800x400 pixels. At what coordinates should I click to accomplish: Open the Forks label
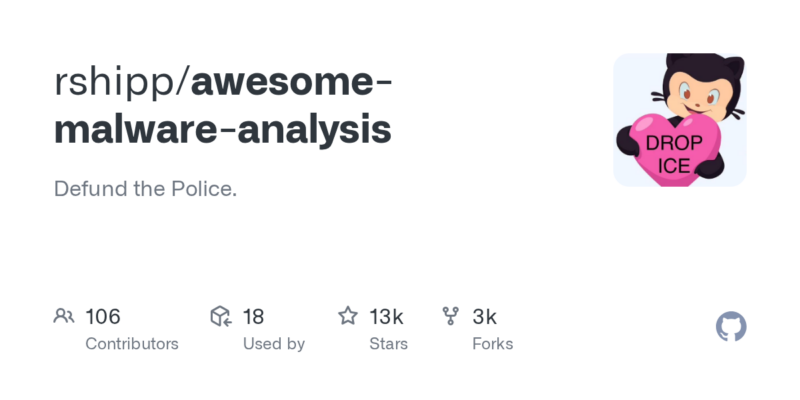tap(492, 344)
